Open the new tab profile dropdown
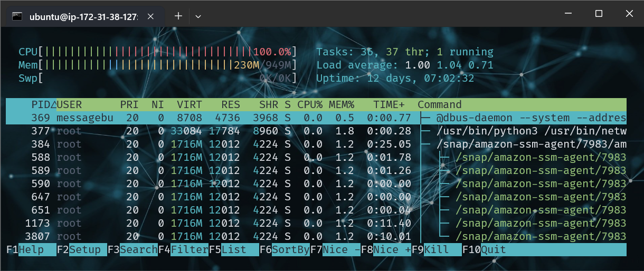This screenshot has width=644, height=271. click(x=198, y=16)
